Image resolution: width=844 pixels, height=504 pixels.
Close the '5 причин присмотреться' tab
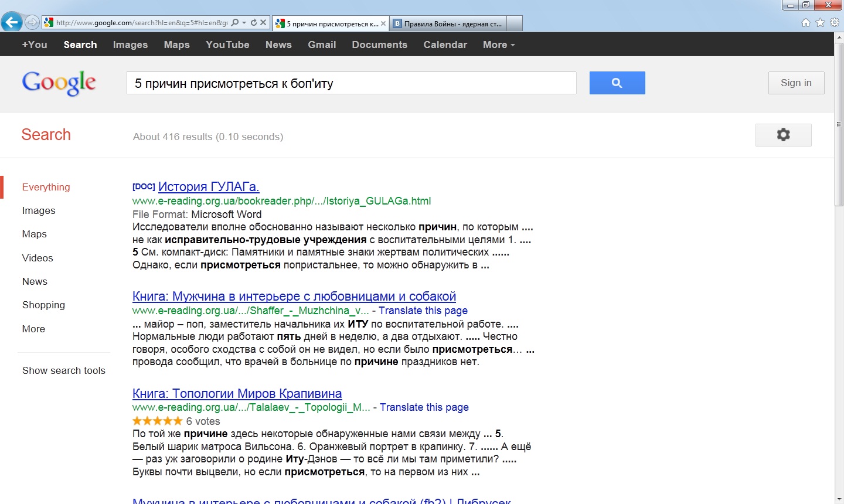[x=383, y=23]
